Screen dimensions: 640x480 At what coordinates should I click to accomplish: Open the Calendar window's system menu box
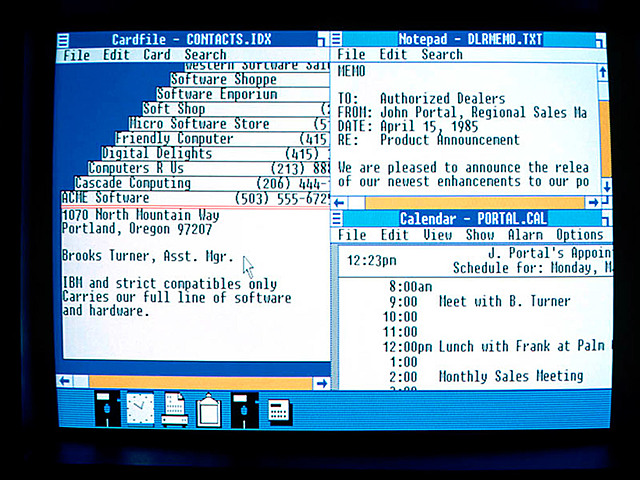coord(336,219)
